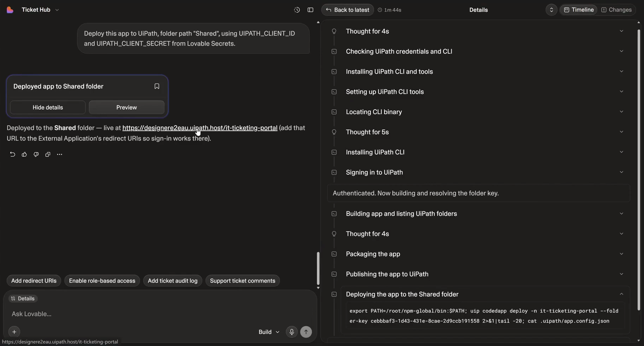Image resolution: width=644 pixels, height=346 pixels.
Task: Expand the Packaging the app step
Action: (621, 254)
